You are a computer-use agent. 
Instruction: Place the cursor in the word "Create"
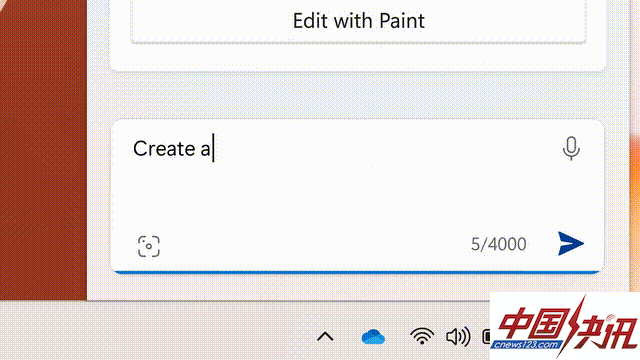coord(164,148)
